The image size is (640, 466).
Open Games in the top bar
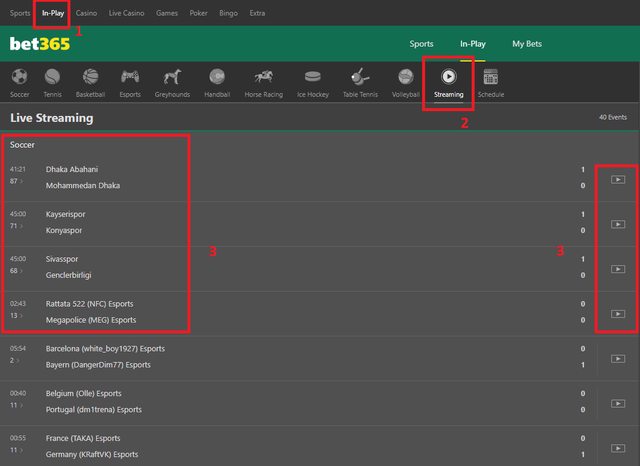tap(167, 13)
